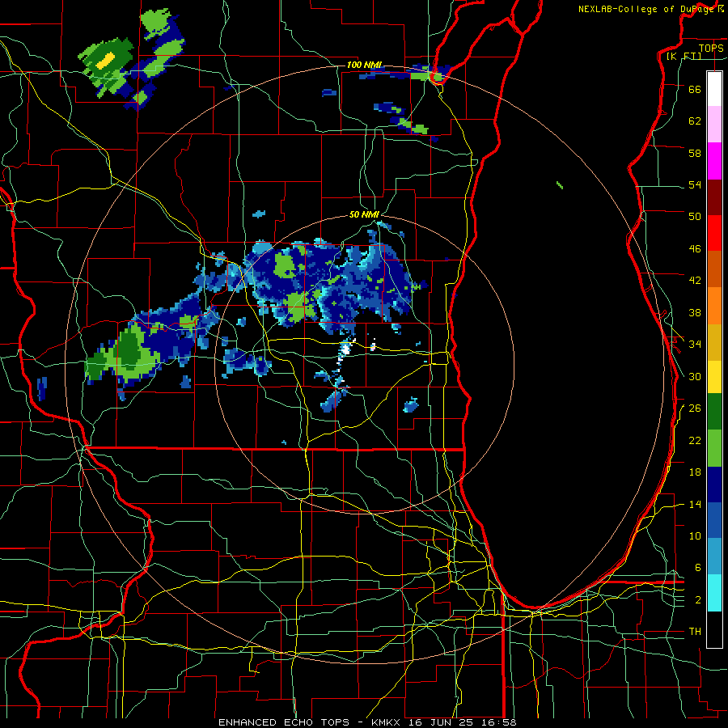Click the light blue 6-10 kft legend swatch
The width and height of the screenshot is (728, 728).
pos(714,557)
